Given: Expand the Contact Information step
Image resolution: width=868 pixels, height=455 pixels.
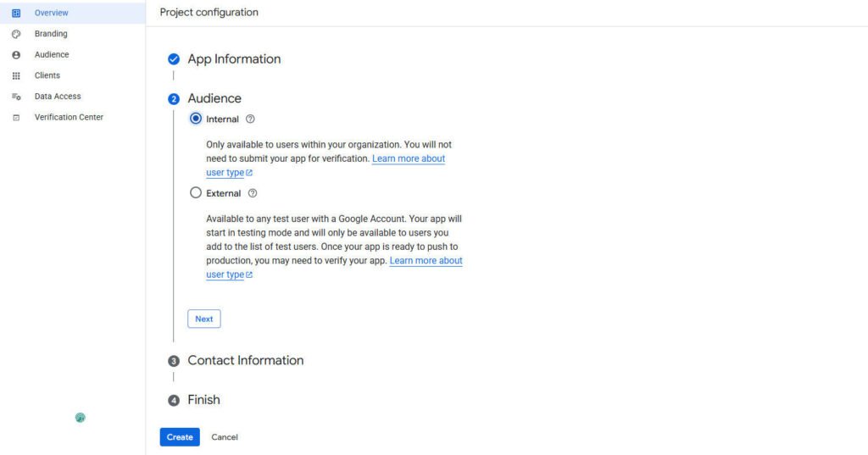Looking at the screenshot, I should [246, 360].
